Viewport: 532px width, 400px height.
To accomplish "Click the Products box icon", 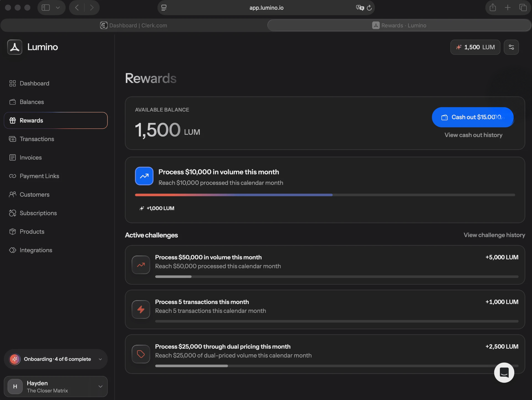I will pos(12,232).
